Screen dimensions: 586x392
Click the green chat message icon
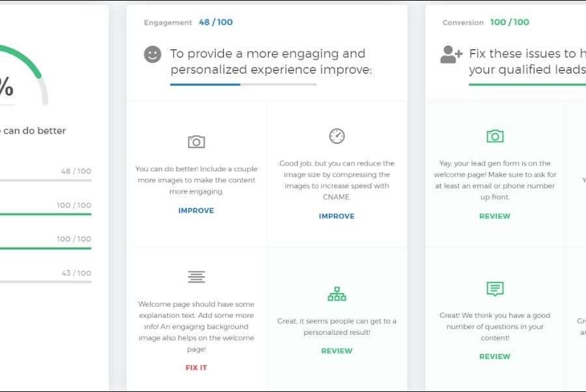pos(495,289)
